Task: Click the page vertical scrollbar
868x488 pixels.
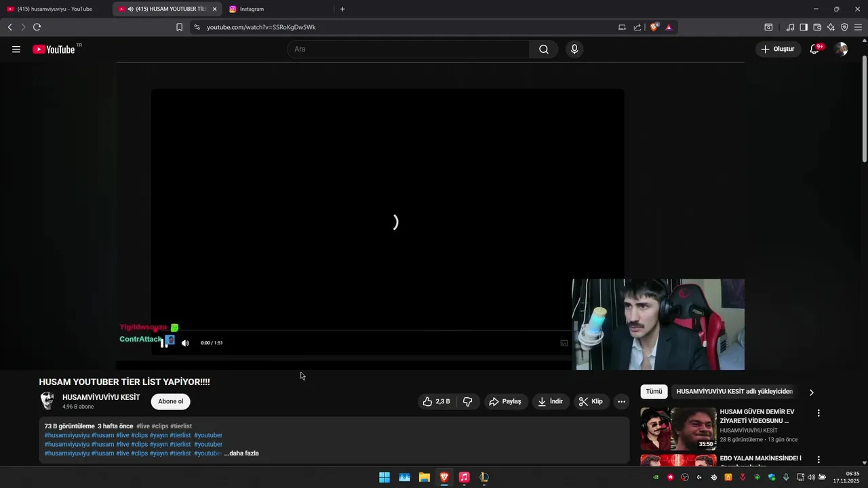Action: [x=865, y=108]
